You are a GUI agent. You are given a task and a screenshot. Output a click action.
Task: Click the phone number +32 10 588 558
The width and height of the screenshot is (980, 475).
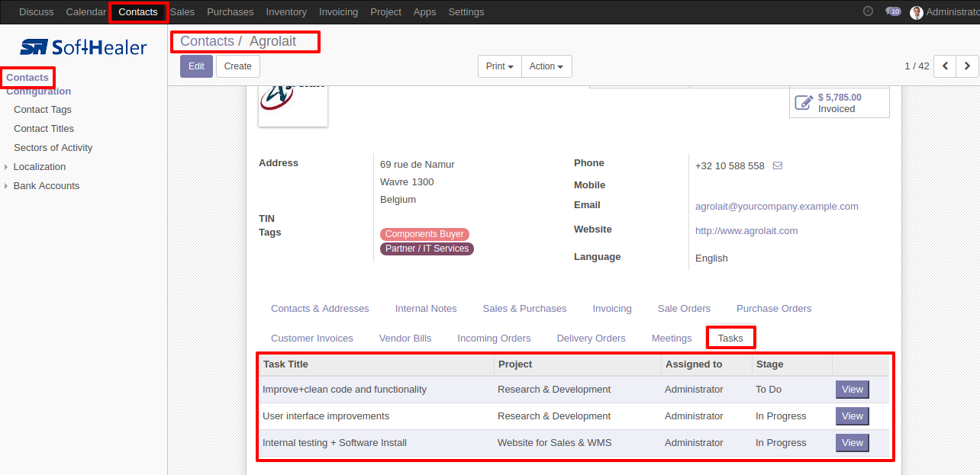730,166
